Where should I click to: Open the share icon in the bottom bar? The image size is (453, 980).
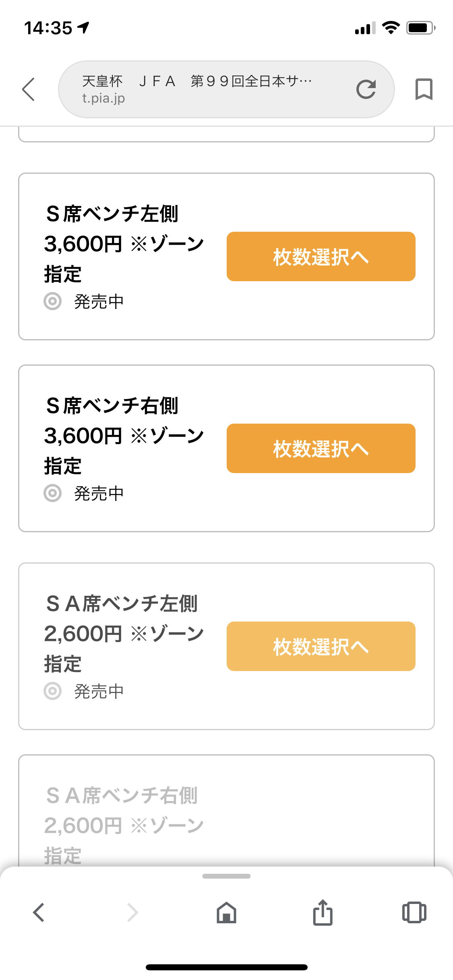pos(323,912)
